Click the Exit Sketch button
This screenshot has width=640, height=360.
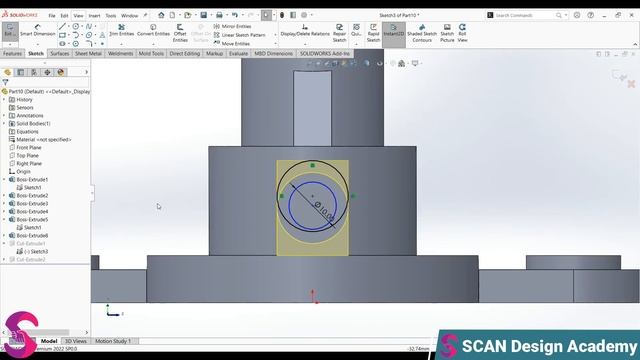click(x=9, y=30)
